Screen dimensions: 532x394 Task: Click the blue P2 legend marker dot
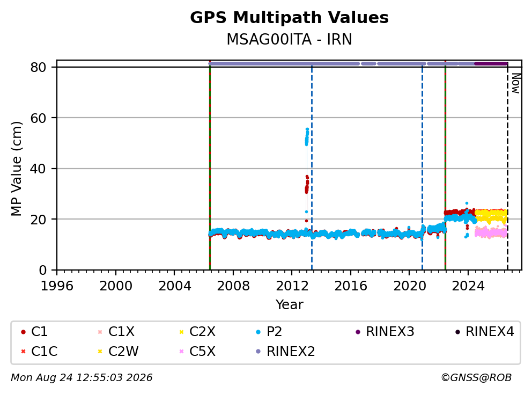pyautogui.click(x=258, y=332)
